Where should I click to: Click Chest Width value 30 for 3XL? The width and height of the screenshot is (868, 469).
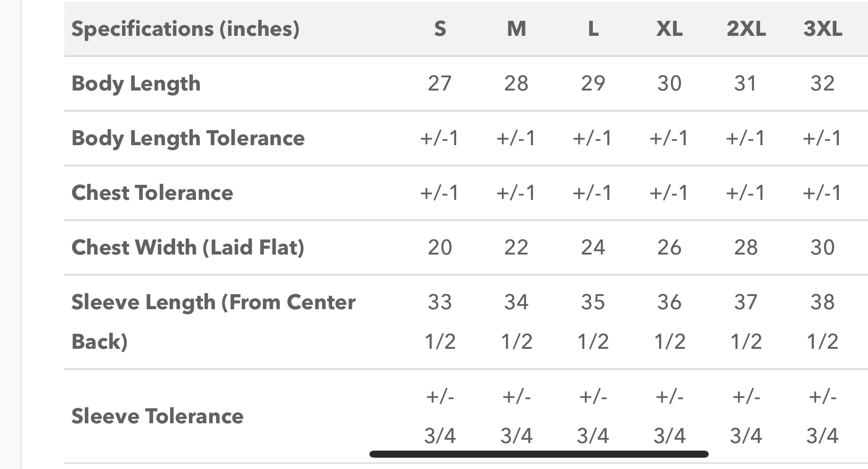pos(823,247)
